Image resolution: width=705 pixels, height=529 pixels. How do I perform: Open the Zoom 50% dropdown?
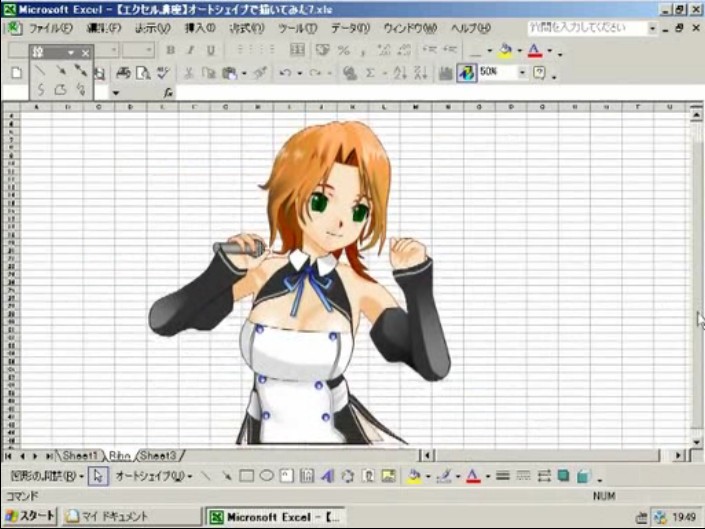522,72
